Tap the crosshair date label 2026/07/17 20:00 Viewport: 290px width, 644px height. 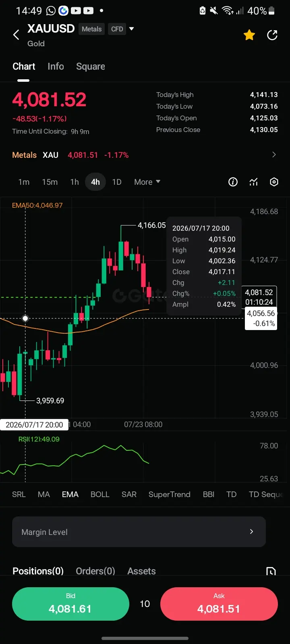[34, 425]
